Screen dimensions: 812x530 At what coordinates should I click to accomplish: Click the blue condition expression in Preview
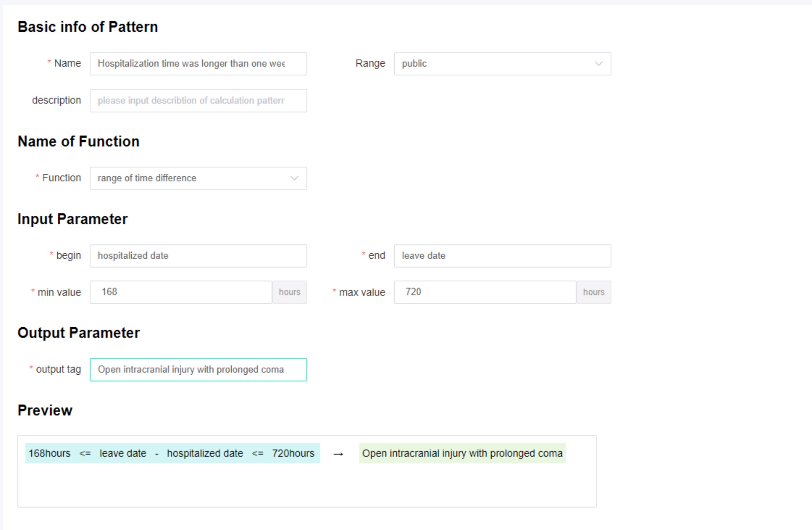[172, 453]
